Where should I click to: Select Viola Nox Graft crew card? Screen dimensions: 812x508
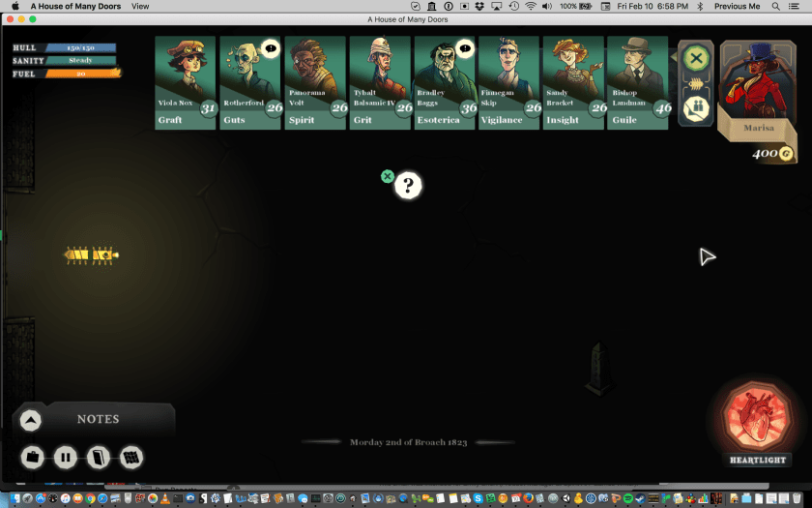click(185, 82)
